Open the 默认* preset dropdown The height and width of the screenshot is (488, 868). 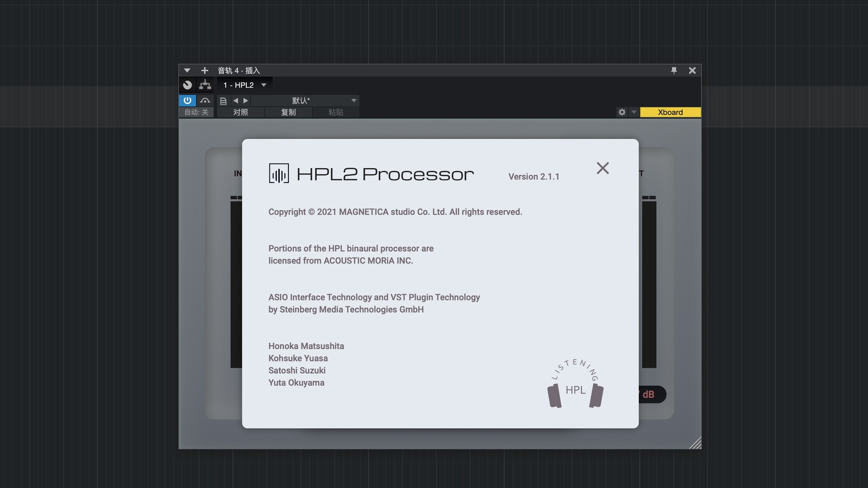point(306,100)
